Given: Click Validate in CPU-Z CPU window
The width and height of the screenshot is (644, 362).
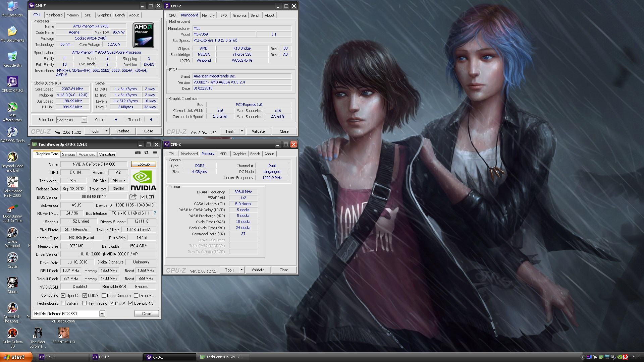Looking at the screenshot, I should [x=123, y=131].
